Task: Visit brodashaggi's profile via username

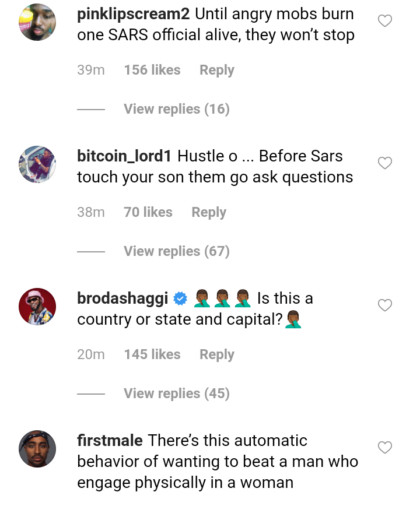Action: [x=123, y=298]
